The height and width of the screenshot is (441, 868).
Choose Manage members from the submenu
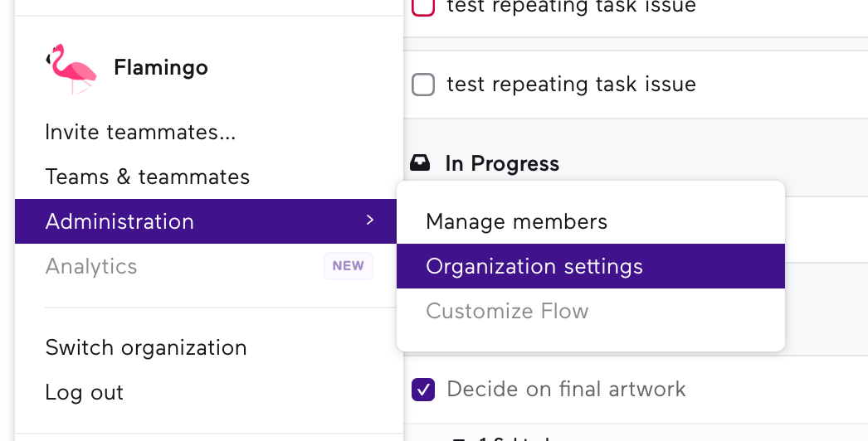pyautogui.click(x=591, y=221)
